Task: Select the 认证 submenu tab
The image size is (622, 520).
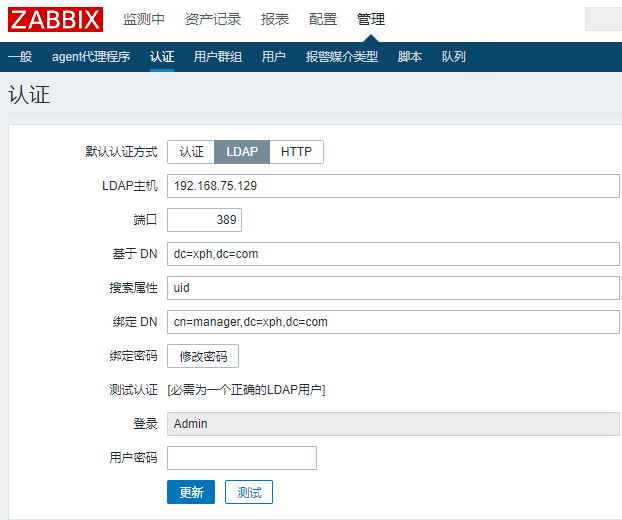Action: click(162, 57)
